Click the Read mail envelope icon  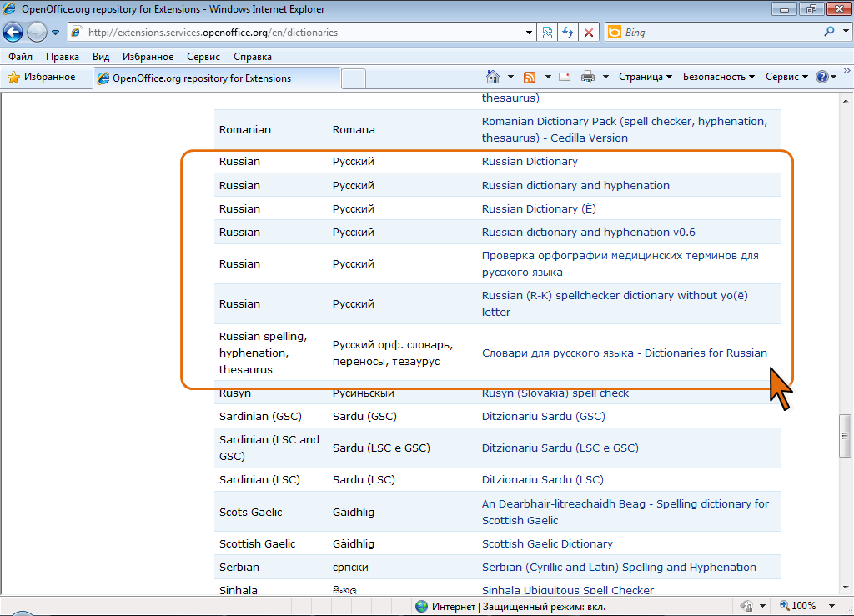[x=565, y=77]
